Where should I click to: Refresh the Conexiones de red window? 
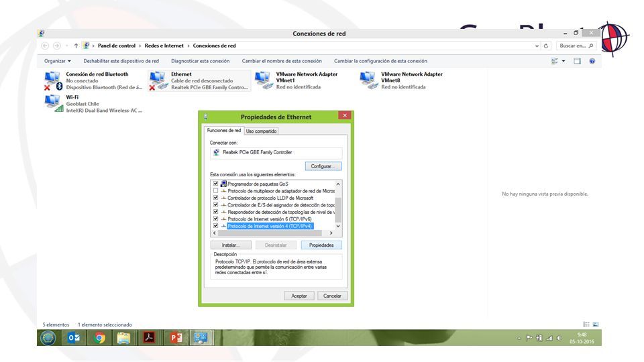(546, 46)
